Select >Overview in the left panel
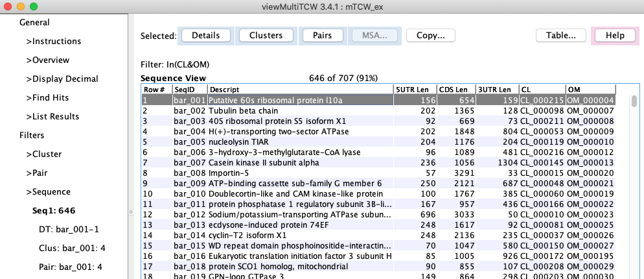The height and width of the screenshot is (279, 644). 47,60
